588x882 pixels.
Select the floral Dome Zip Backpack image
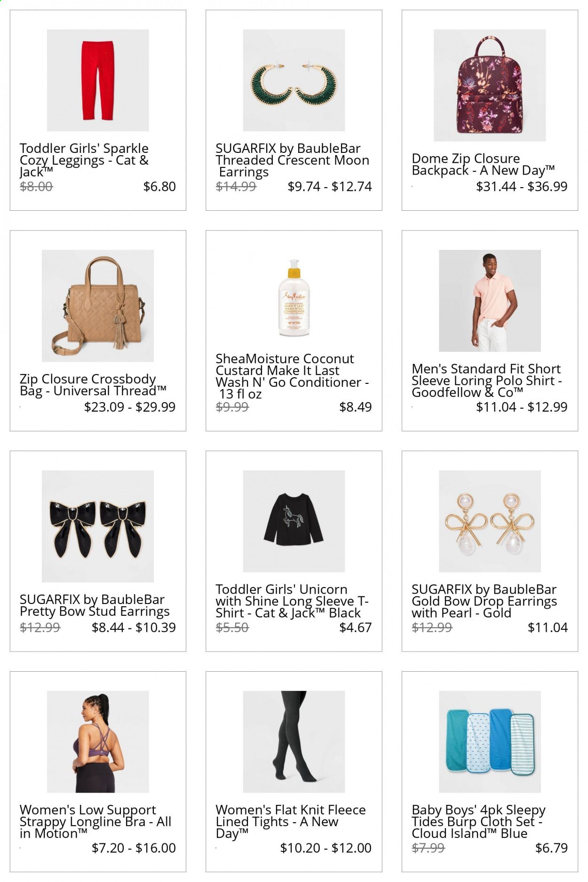[x=490, y=85]
